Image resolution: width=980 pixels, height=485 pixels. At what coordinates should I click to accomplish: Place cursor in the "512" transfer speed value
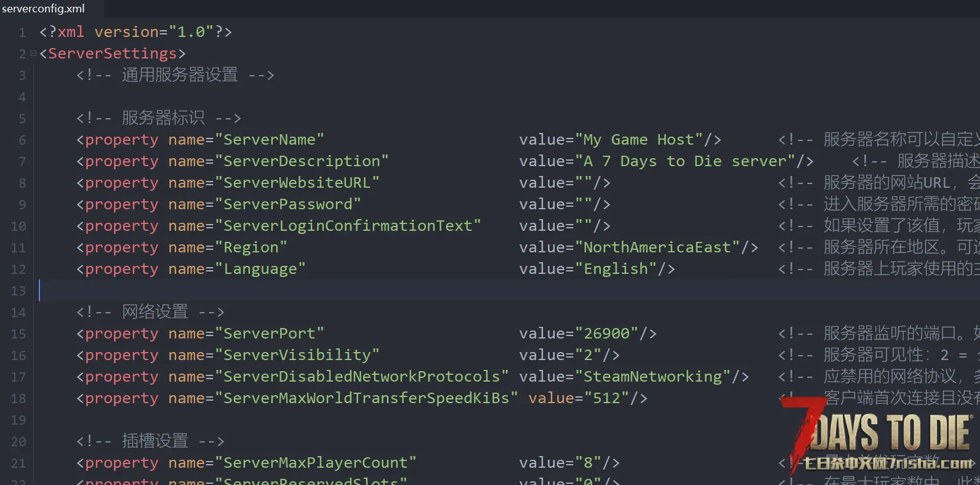606,398
